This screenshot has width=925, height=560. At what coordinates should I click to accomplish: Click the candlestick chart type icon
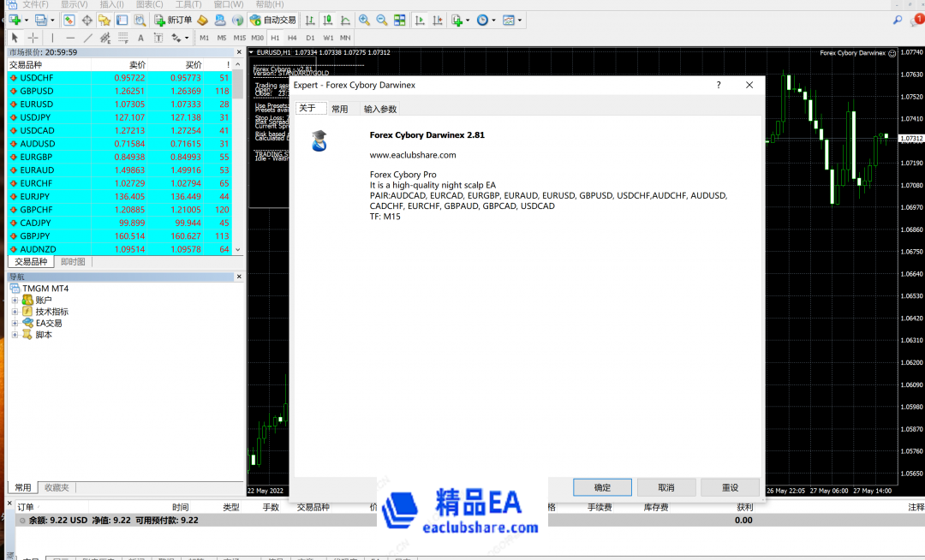326,20
